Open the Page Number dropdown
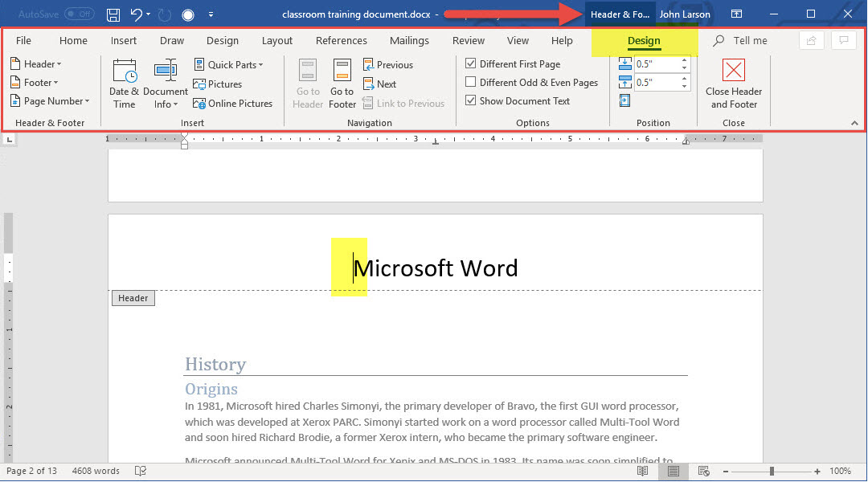 (x=50, y=101)
